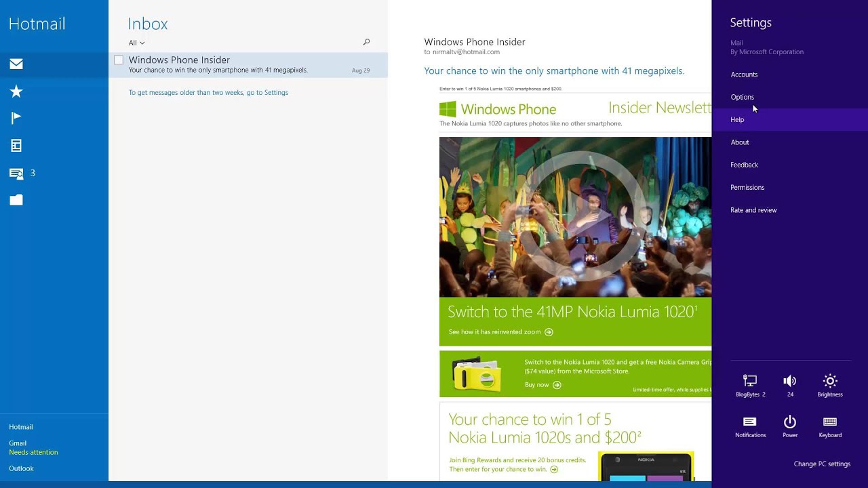Click See how it has reinvented zoom
Image resolution: width=868 pixels, height=488 pixels.
500,332
